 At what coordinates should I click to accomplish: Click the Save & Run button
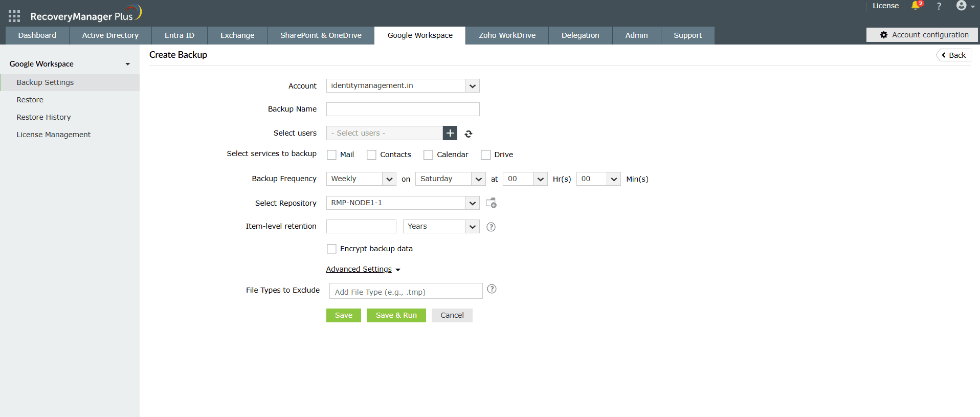396,315
